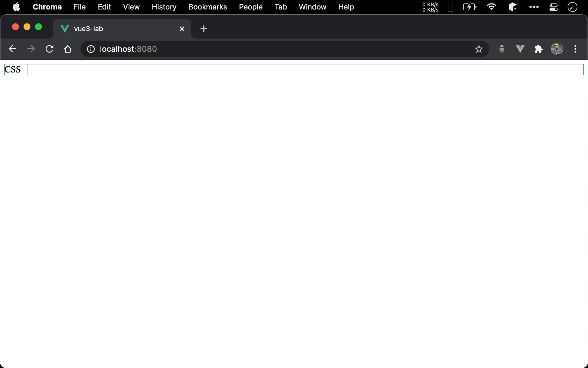Reload the localhost page
The height and width of the screenshot is (368, 588).
49,49
